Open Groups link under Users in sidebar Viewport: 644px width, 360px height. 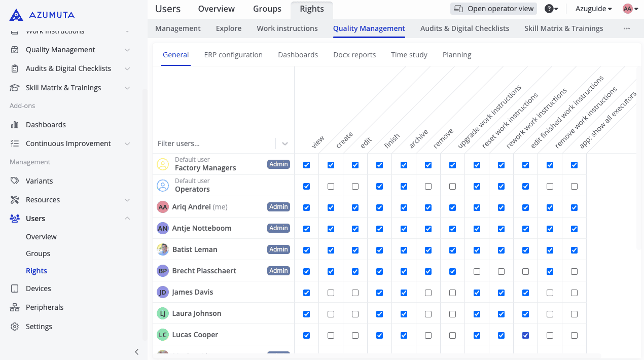pyautogui.click(x=38, y=254)
